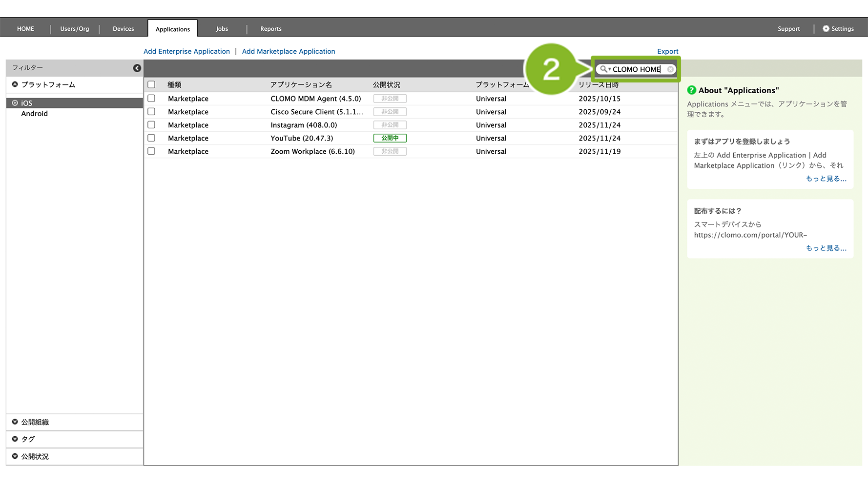Click the green help question icon
Viewport: 868px width, 488px height.
coord(691,90)
